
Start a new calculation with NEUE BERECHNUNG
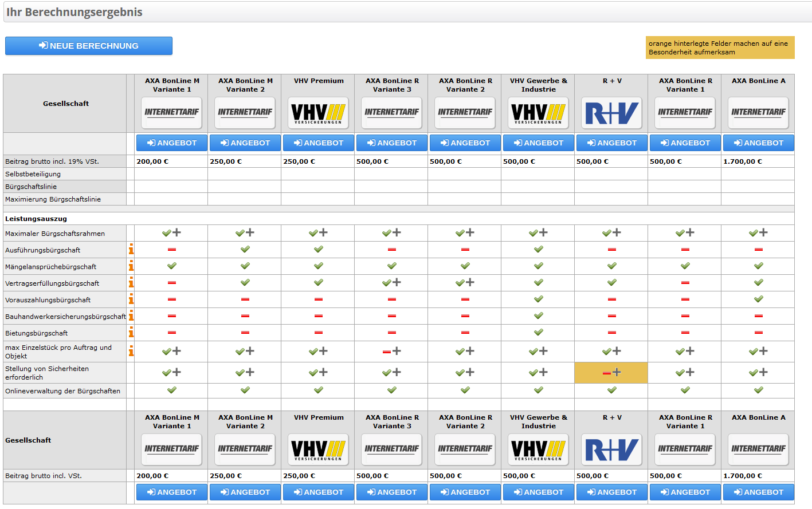point(89,46)
